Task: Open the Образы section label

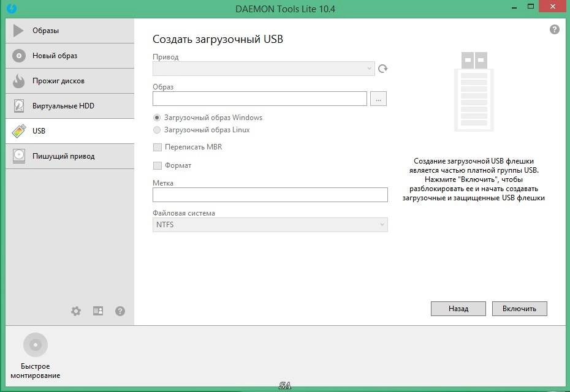Action: [x=45, y=31]
